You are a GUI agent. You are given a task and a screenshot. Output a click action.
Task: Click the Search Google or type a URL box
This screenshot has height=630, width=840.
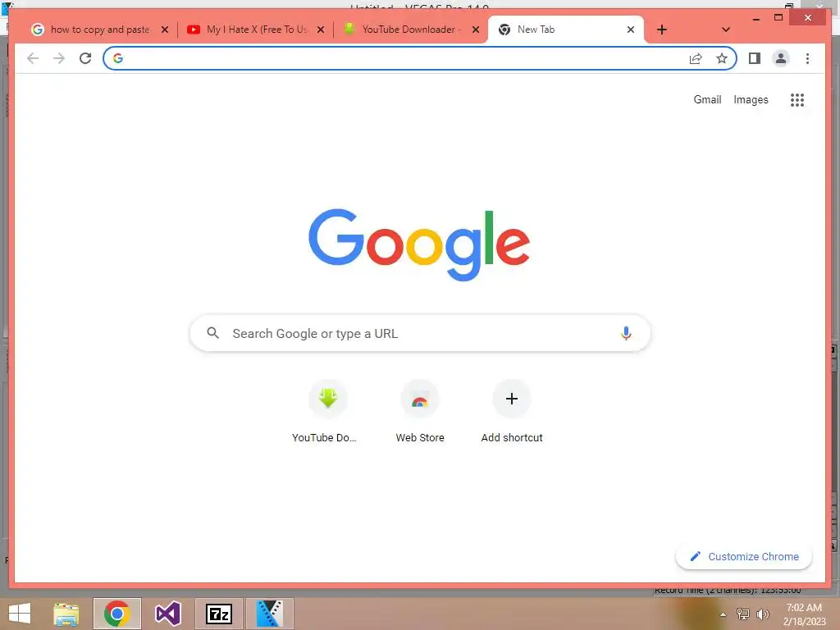tap(420, 333)
